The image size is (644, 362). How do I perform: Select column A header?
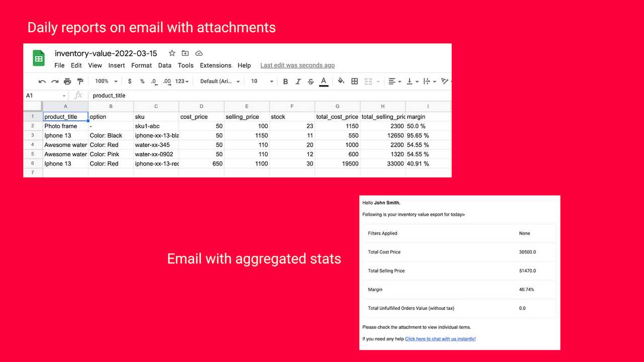coord(65,107)
